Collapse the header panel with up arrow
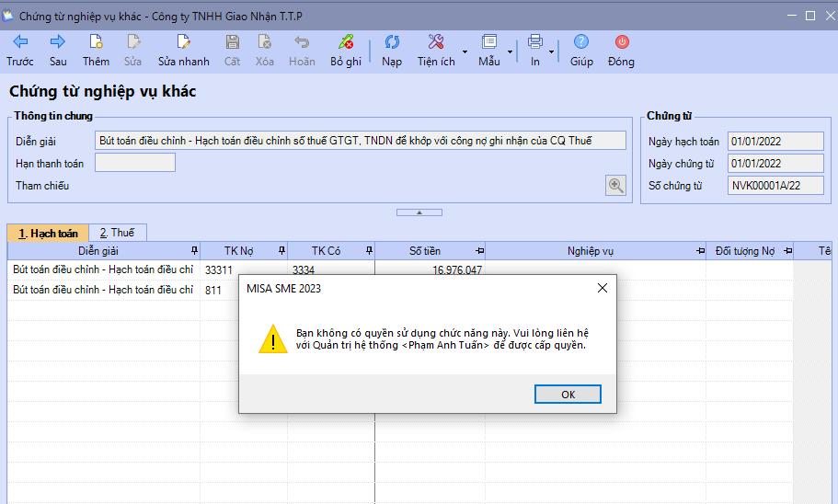This screenshot has height=504, width=838. pyautogui.click(x=419, y=212)
